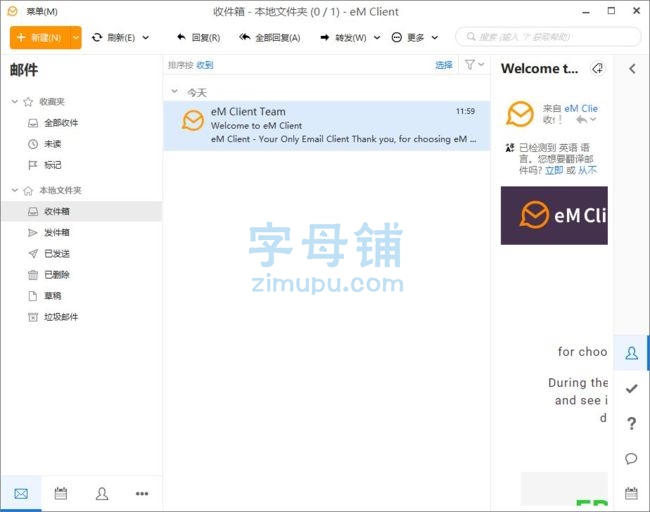Viewport: 650px width, 512px height.
Task: Click the eM Client Team avatar icon
Action: coord(193,120)
